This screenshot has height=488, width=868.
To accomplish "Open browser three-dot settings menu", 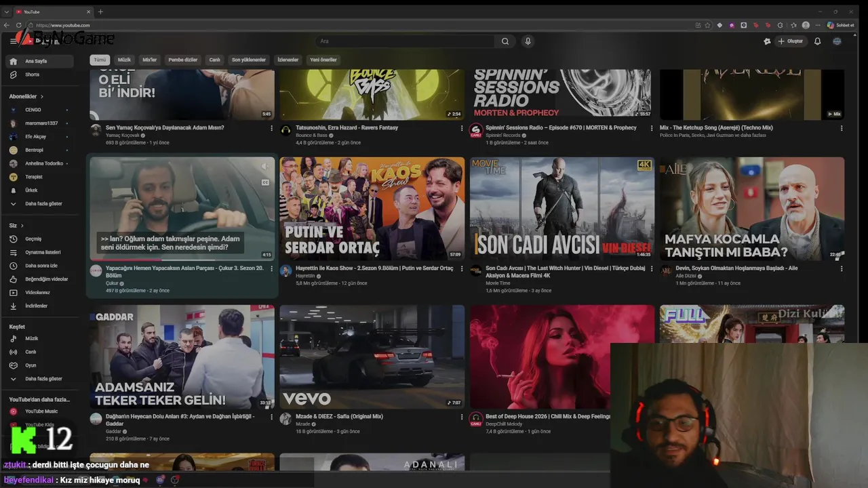I will click(x=817, y=25).
